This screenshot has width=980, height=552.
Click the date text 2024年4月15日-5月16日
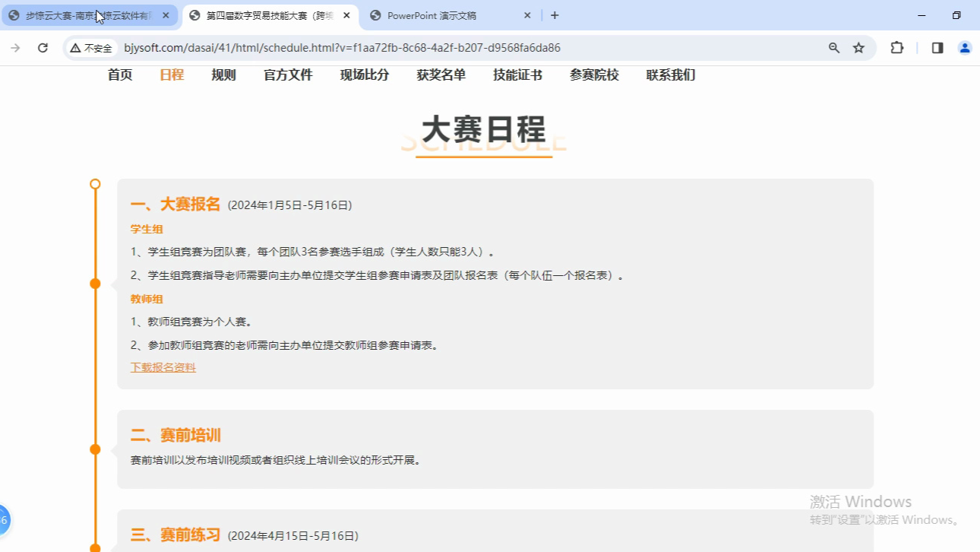click(293, 536)
